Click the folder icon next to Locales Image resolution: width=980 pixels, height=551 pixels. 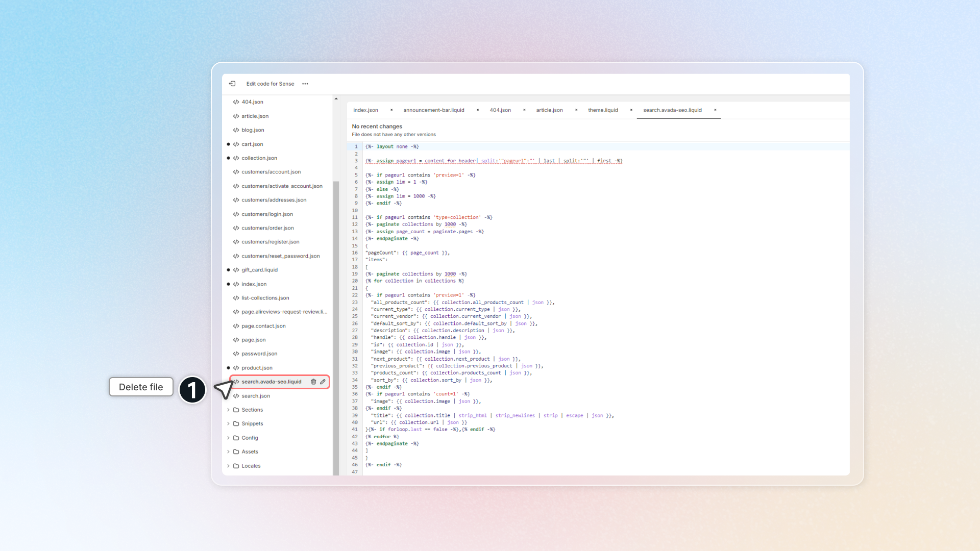tap(235, 465)
